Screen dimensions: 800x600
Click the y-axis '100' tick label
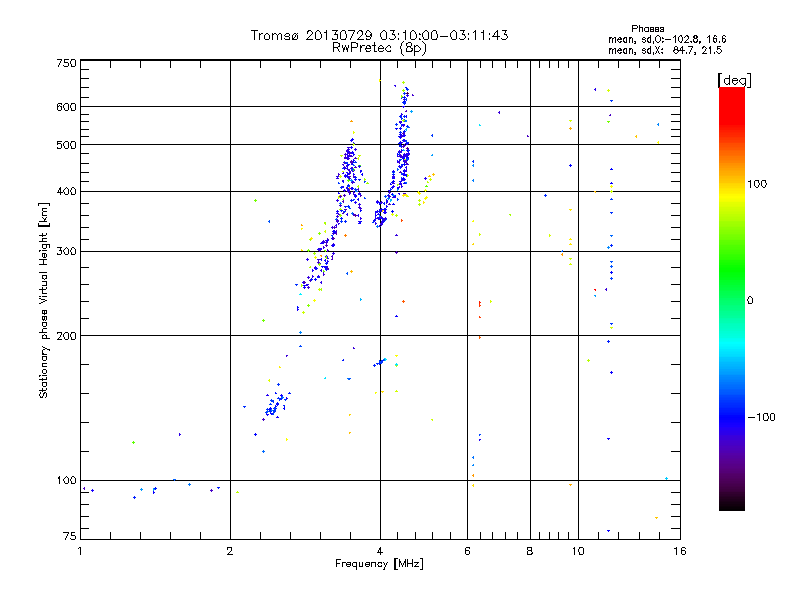click(x=66, y=481)
